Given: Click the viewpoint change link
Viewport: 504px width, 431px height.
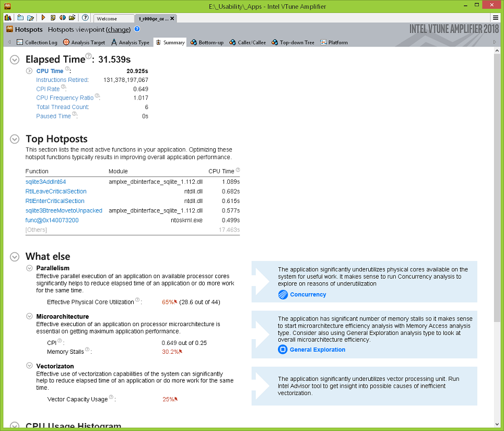Looking at the screenshot, I should (119, 30).
